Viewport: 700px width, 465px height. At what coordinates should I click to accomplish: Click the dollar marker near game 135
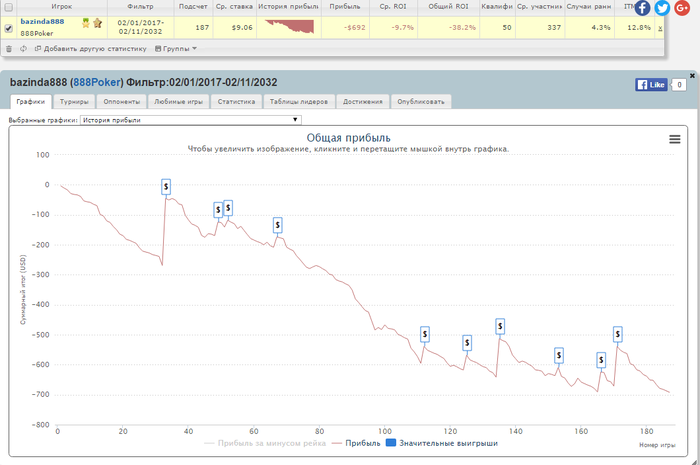coord(500,326)
